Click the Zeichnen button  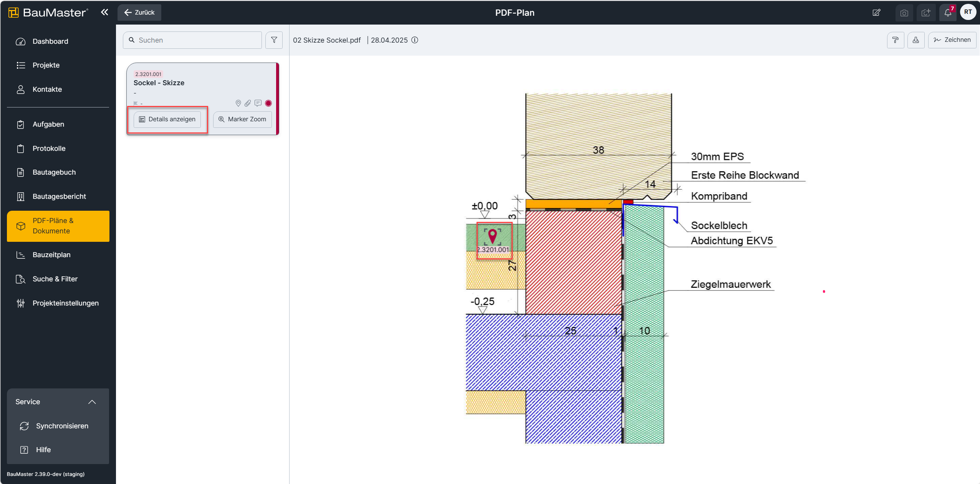tap(952, 40)
